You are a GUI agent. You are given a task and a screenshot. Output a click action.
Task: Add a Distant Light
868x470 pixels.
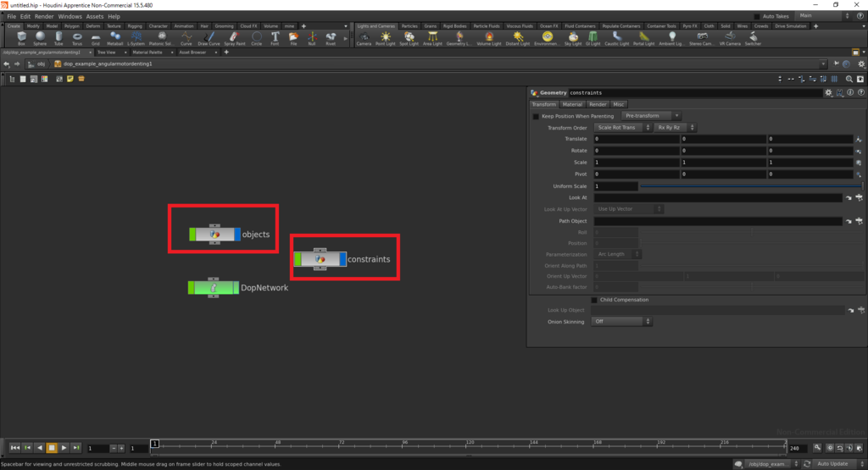coord(518,38)
